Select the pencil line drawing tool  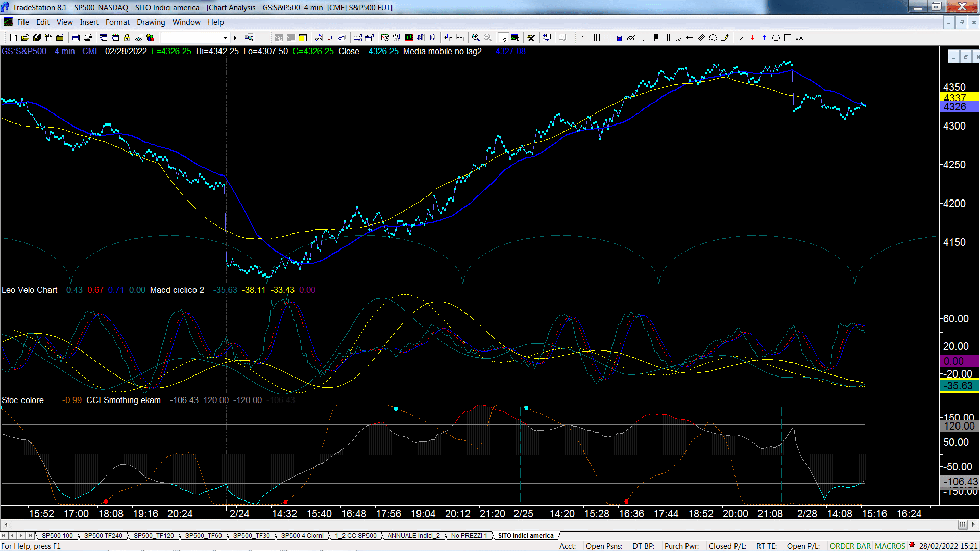[x=725, y=38]
